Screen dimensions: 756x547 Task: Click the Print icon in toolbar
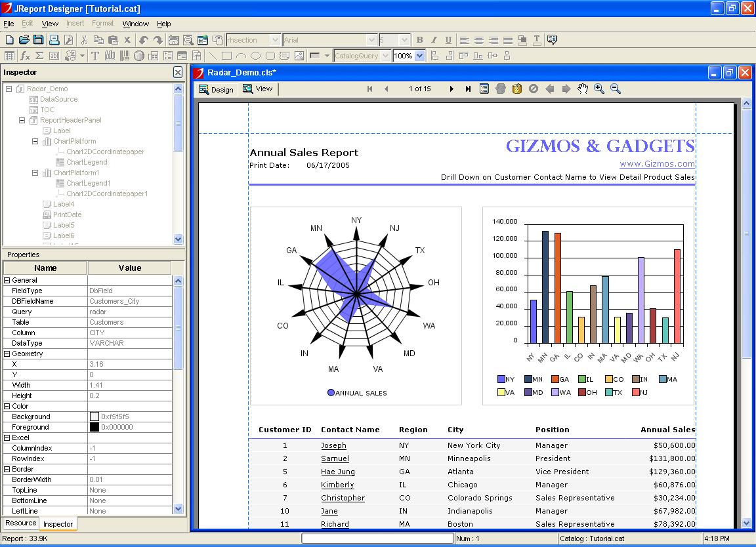pyautogui.click(x=54, y=40)
